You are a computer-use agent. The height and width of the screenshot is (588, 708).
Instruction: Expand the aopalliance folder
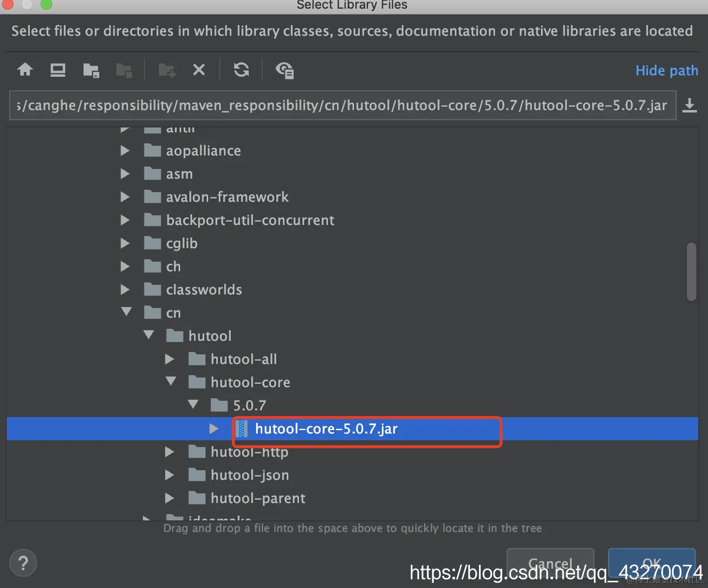point(125,151)
